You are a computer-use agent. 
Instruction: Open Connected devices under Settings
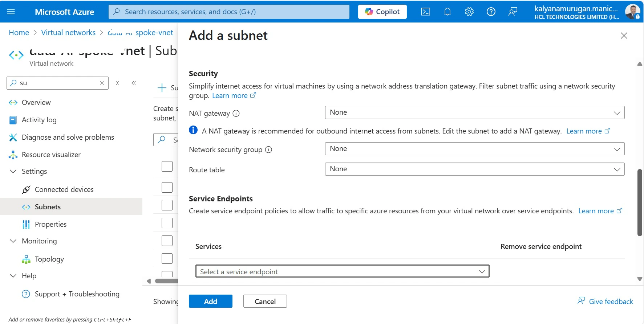point(64,189)
